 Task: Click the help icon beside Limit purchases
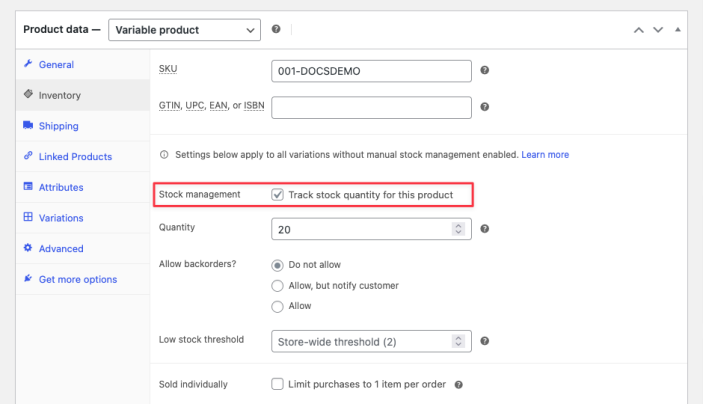[458, 385]
